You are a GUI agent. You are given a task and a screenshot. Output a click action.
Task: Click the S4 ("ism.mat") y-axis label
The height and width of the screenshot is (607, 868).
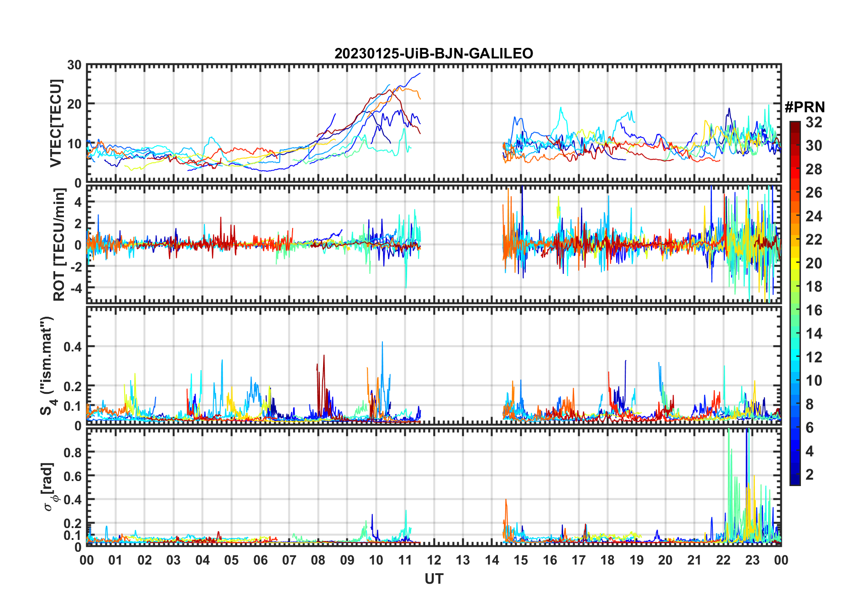(47, 366)
